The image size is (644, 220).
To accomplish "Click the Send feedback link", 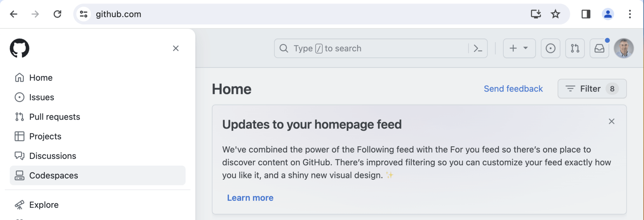I will [513, 89].
